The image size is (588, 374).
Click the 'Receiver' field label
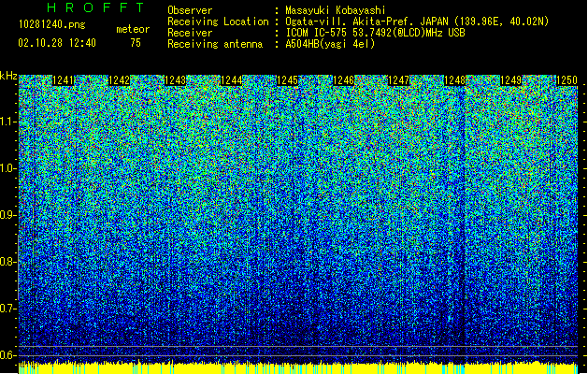pos(190,33)
